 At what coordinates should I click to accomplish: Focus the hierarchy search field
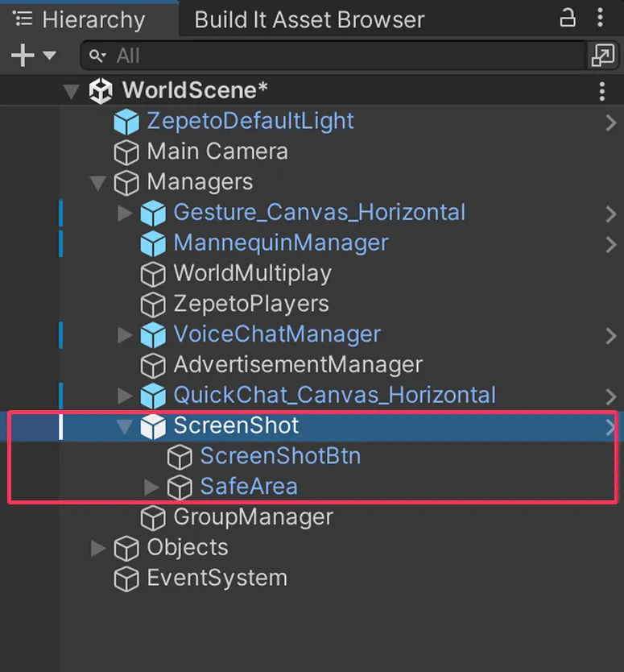pos(333,56)
